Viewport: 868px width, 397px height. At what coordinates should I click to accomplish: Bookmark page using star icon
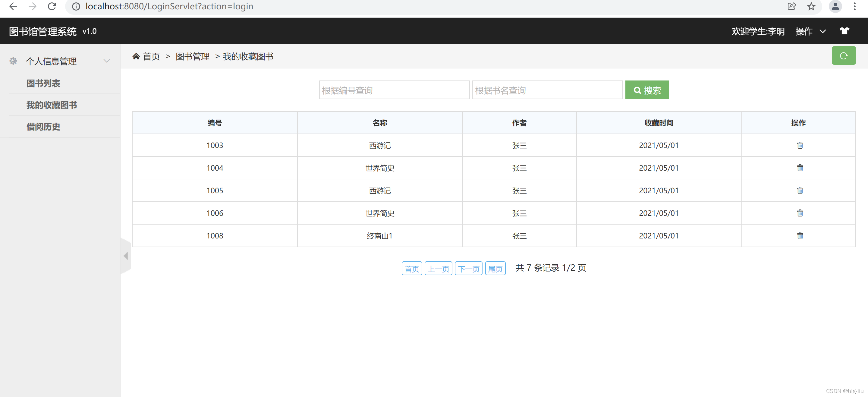click(x=811, y=6)
